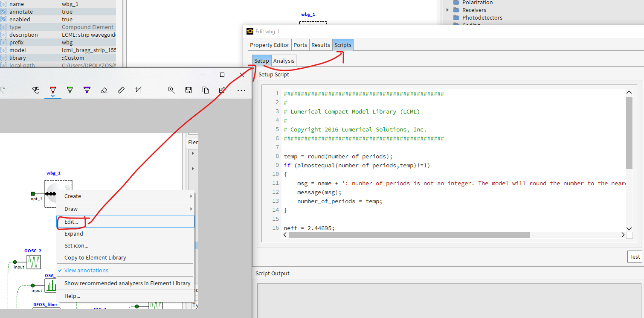Expand the Draw submenu arrow
This screenshot has width=644, height=318.
point(191,209)
